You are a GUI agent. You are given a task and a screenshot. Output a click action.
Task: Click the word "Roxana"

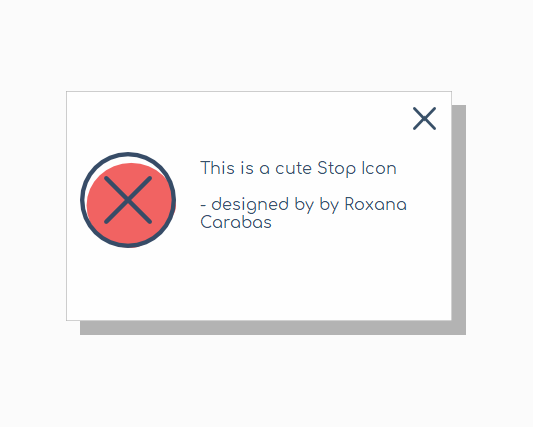click(x=376, y=204)
